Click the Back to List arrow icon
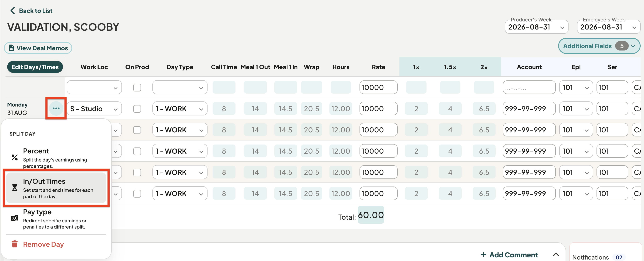The height and width of the screenshot is (261, 644). pos(13,11)
